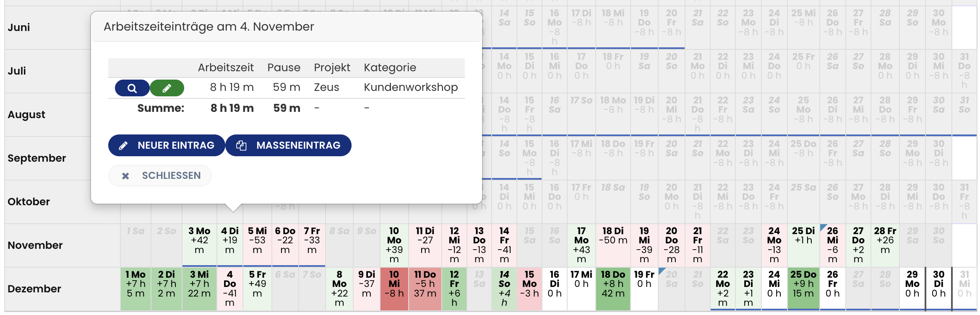This screenshot has height=315, width=980.
Task: Click November 26 Mi cell with corner marker
Action: (x=832, y=245)
